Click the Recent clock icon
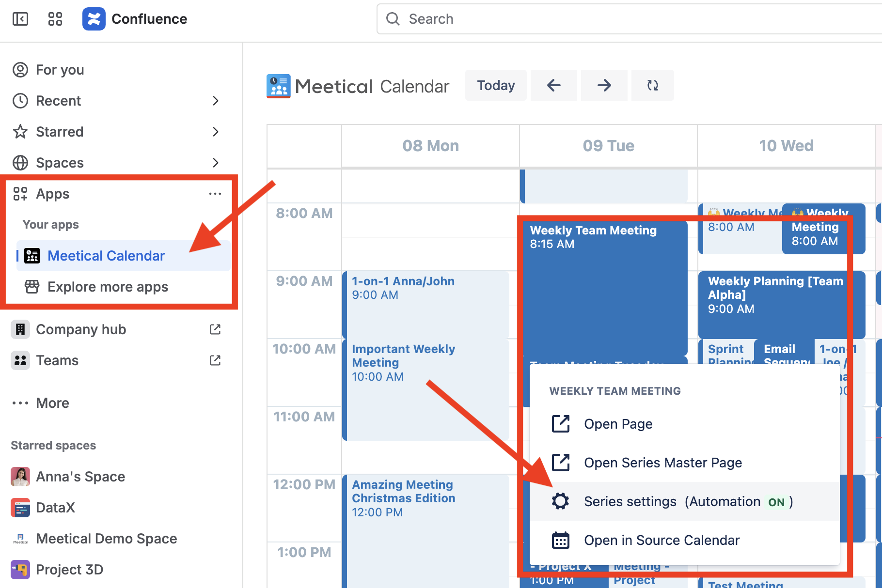882x588 pixels. pos(20,101)
